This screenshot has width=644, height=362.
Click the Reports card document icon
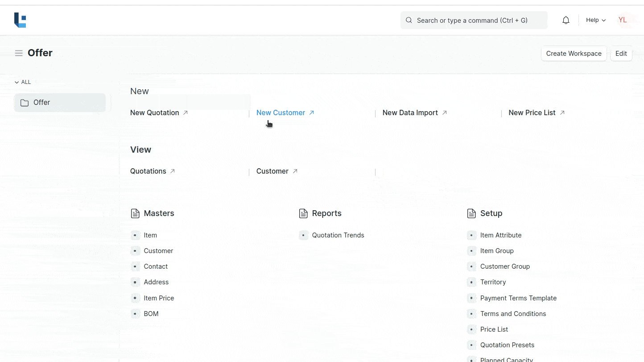(303, 213)
